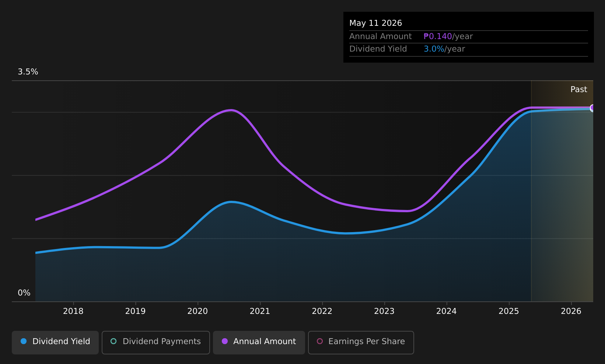Click the purple line peak near 2020
The image size is (605, 364).
(x=231, y=110)
